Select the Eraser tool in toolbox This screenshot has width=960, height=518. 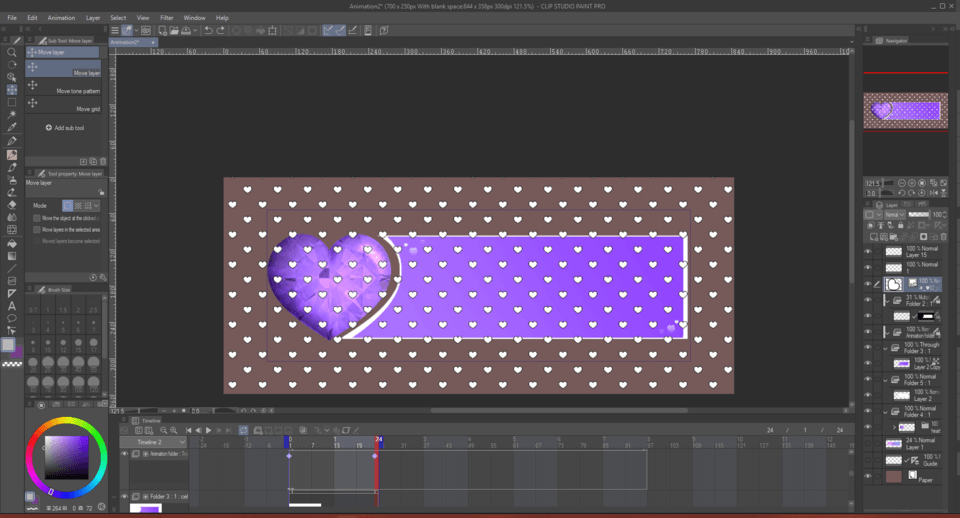(x=12, y=205)
